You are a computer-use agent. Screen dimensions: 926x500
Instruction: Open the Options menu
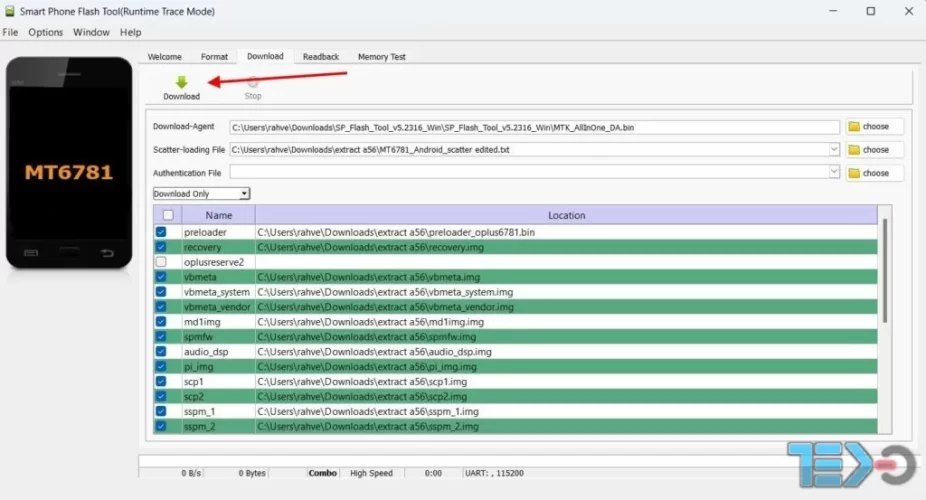[45, 32]
